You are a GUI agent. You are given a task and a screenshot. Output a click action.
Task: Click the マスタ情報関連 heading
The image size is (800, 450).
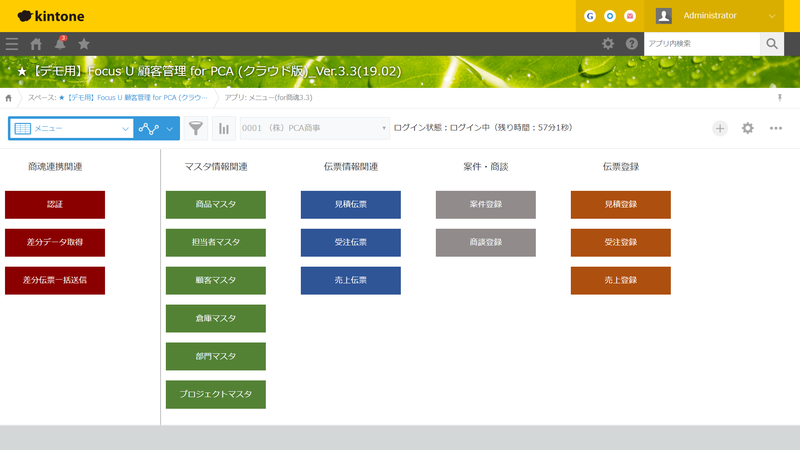point(216,167)
